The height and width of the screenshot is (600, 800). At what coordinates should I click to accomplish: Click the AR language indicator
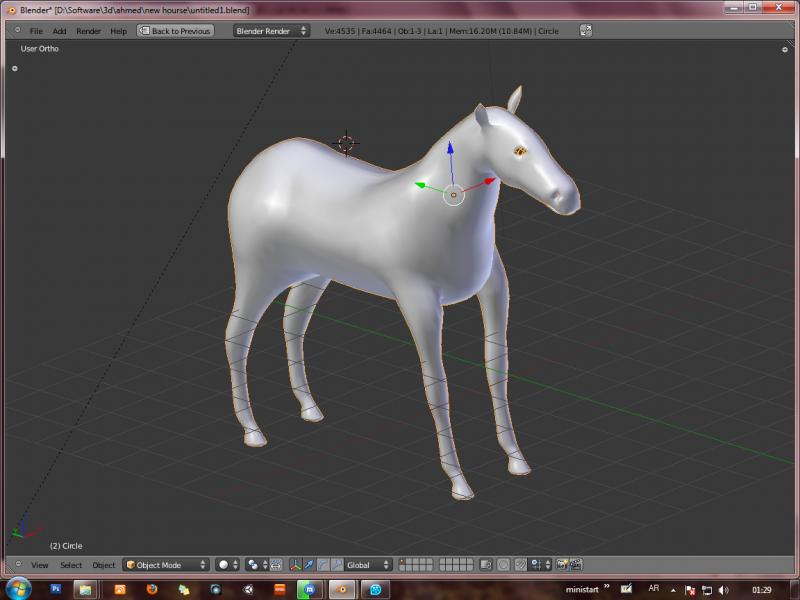coord(654,588)
